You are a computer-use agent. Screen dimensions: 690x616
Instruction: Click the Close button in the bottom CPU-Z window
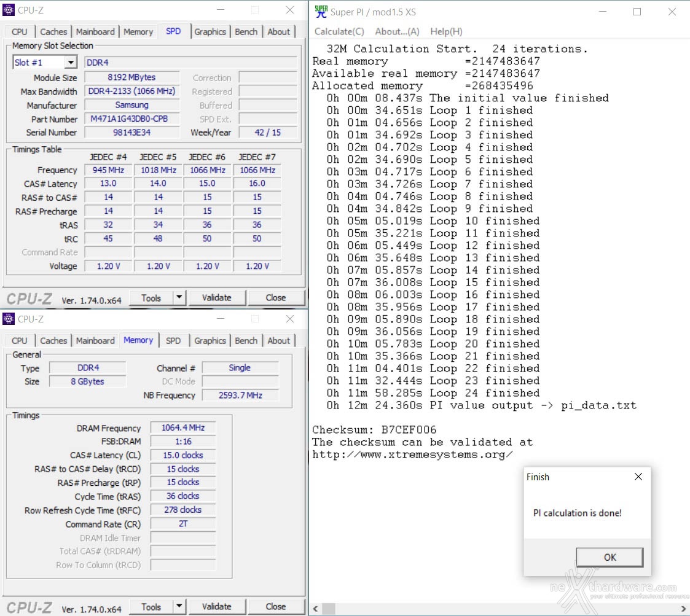point(276,606)
